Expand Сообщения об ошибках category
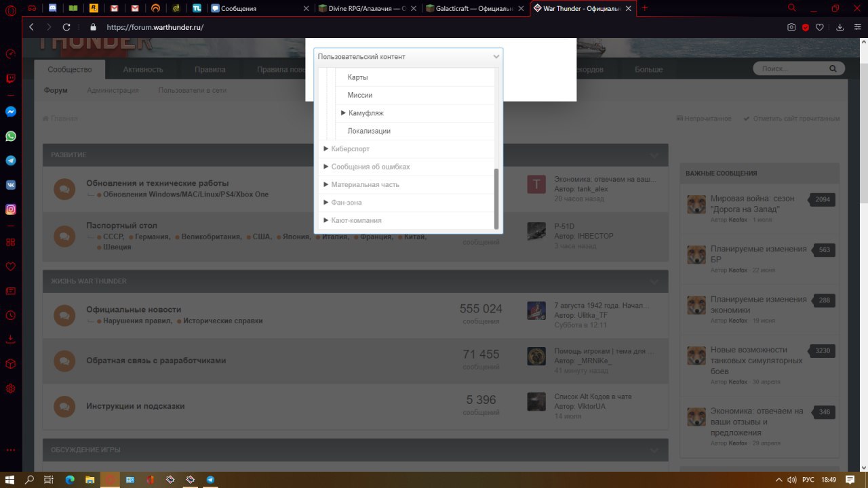Image resolution: width=868 pixels, height=488 pixels. [326, 167]
